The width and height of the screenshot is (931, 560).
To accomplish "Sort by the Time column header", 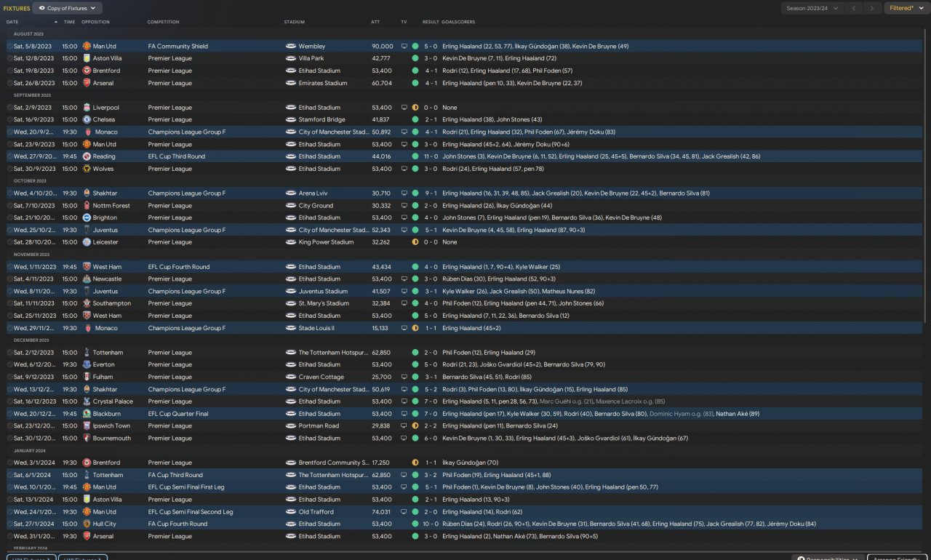I will pos(69,22).
